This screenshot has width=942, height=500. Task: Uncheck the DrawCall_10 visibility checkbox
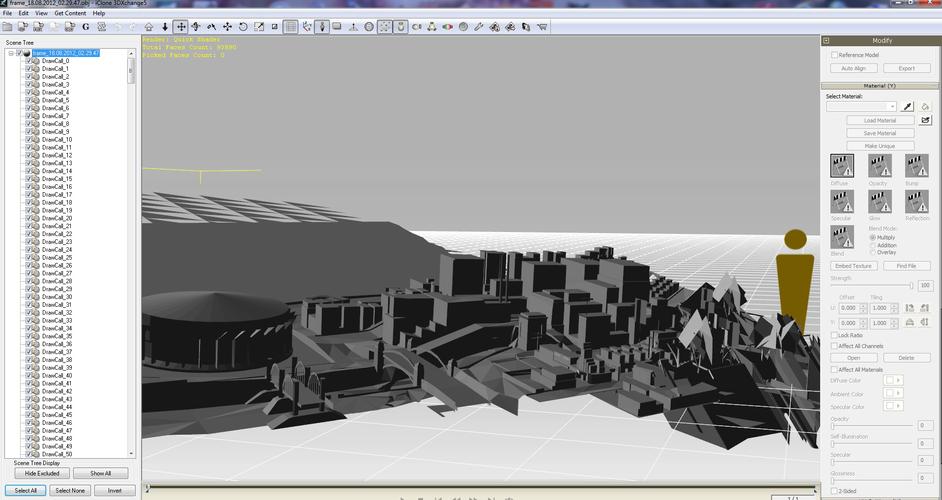point(28,139)
